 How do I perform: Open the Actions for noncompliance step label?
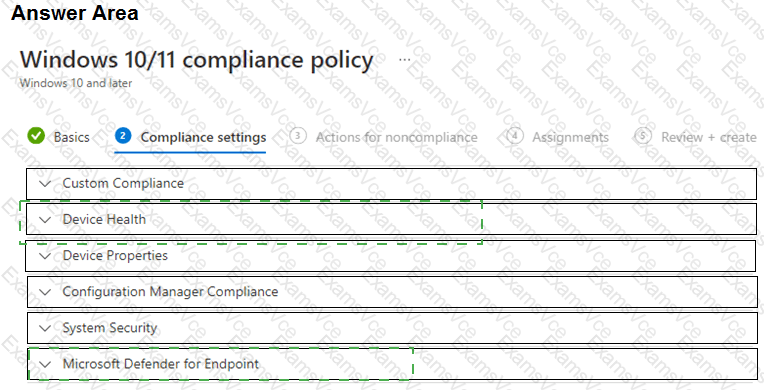click(397, 137)
